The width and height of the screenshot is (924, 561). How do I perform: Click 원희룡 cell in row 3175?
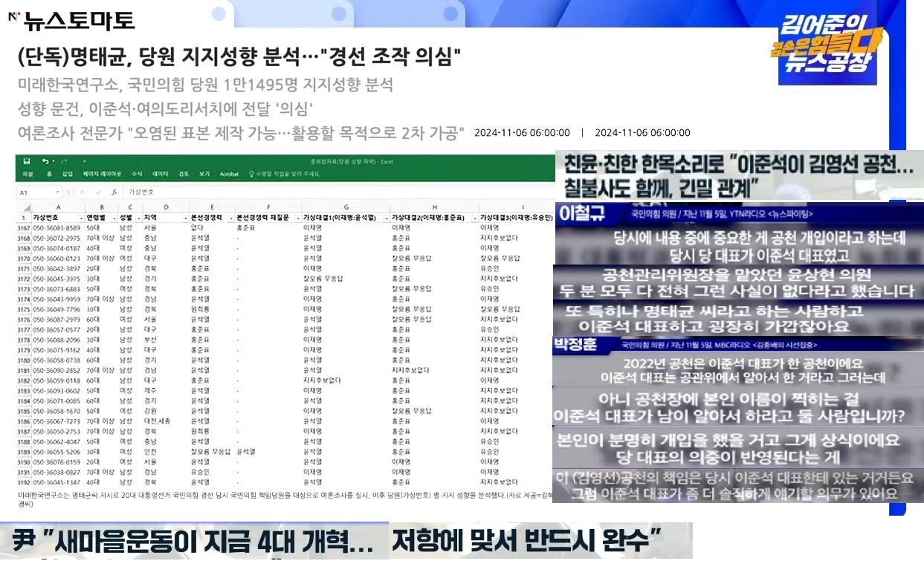pyautogui.click(x=199, y=309)
